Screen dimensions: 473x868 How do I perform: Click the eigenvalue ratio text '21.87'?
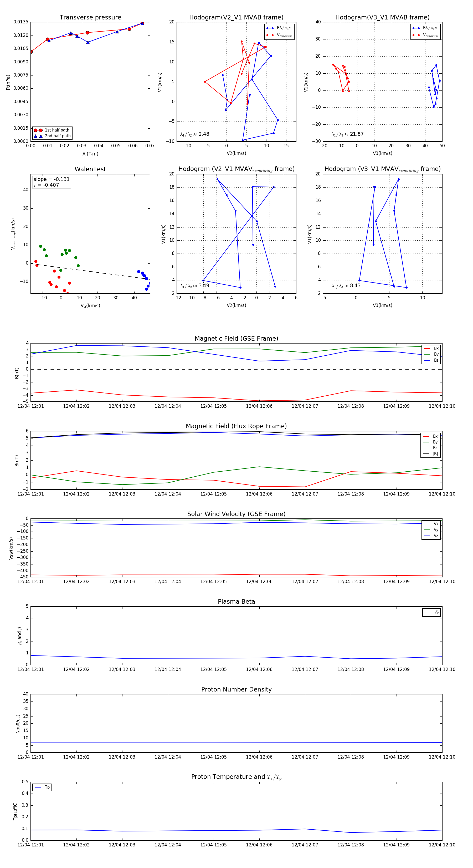tap(357, 134)
